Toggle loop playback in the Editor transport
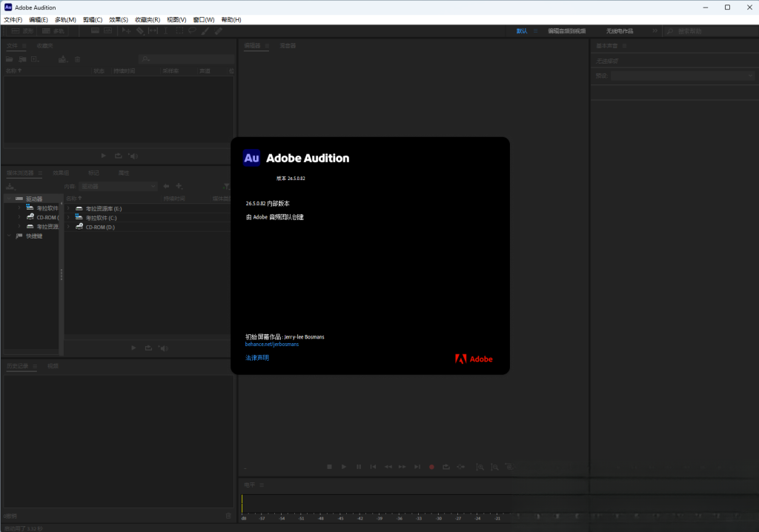The height and width of the screenshot is (532, 759). [445, 467]
